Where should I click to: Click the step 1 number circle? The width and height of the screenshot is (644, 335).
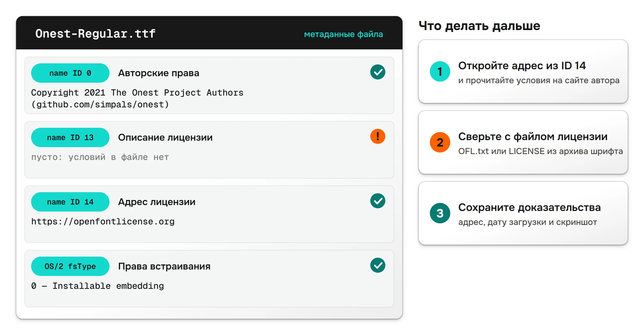[x=440, y=71]
